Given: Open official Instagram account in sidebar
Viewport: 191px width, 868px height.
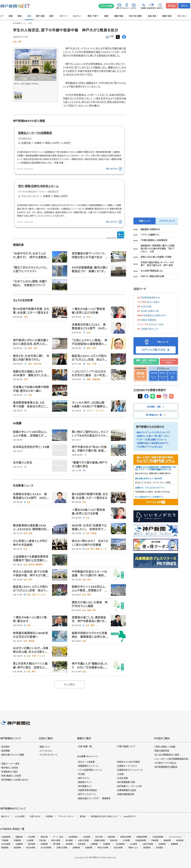Looking at the screenshot, I should (165, 396).
